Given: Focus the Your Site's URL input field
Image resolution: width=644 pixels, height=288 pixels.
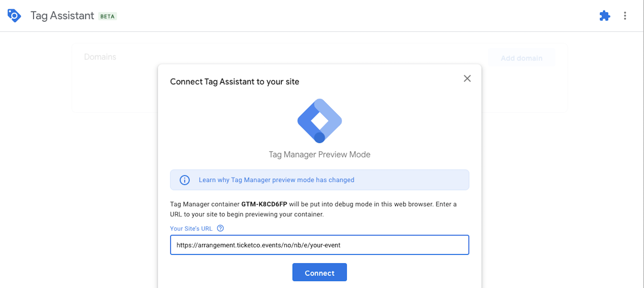Looking at the screenshot, I should coord(320,245).
